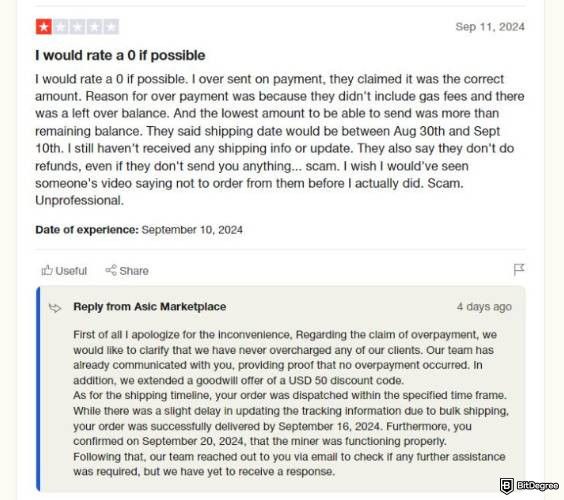Viewport: 564px width, 500px height.
Task: Click the red first star rating
Action: tap(44, 27)
